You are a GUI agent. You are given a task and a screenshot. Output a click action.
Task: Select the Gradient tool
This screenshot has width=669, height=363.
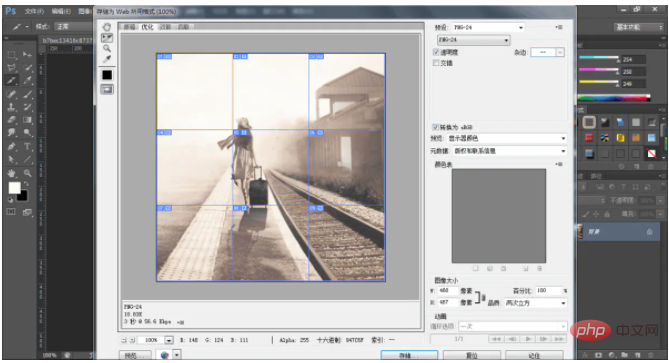pyautogui.click(x=27, y=120)
